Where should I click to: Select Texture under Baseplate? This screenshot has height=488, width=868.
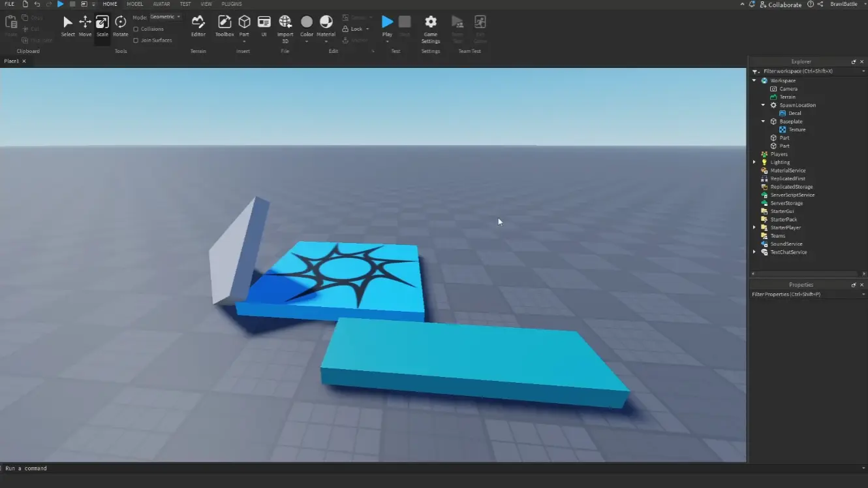coord(797,129)
